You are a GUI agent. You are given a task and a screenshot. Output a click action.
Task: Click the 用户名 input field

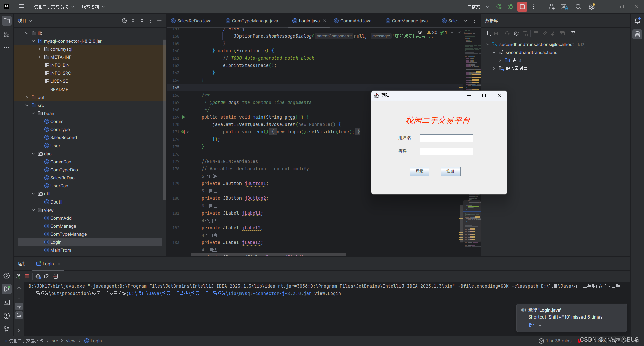click(446, 137)
